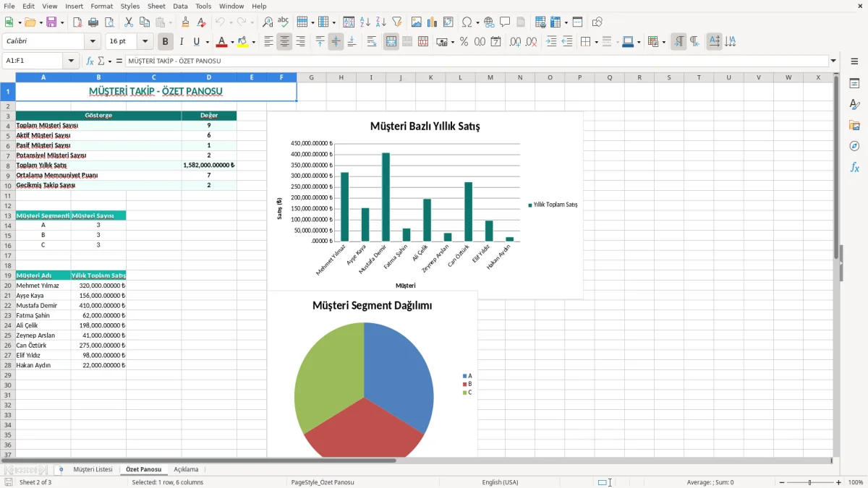Open the Styles menu

(x=130, y=6)
